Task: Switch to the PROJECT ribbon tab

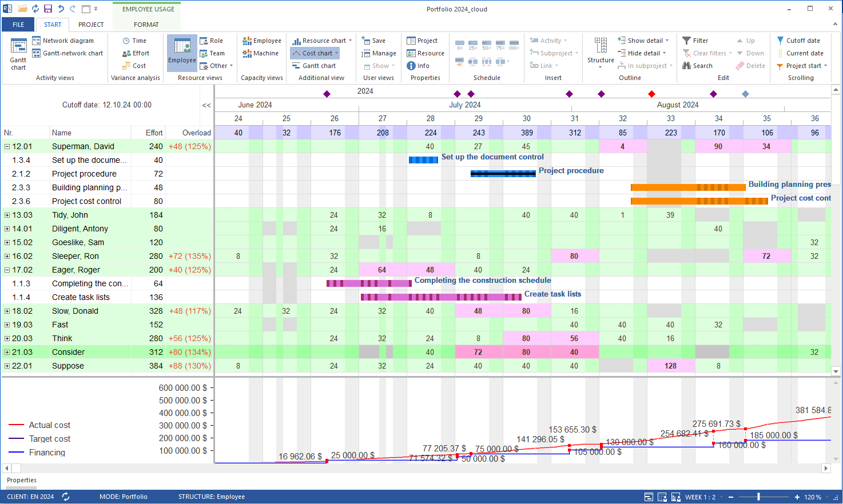Action: coord(91,25)
